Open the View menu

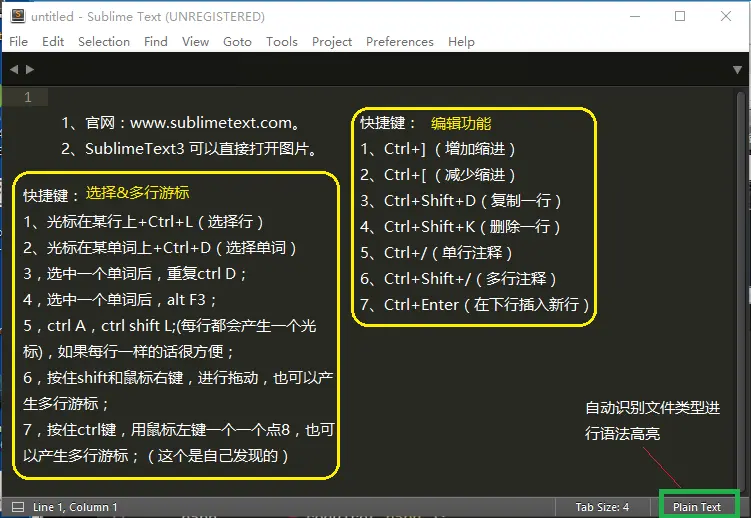pyautogui.click(x=195, y=42)
